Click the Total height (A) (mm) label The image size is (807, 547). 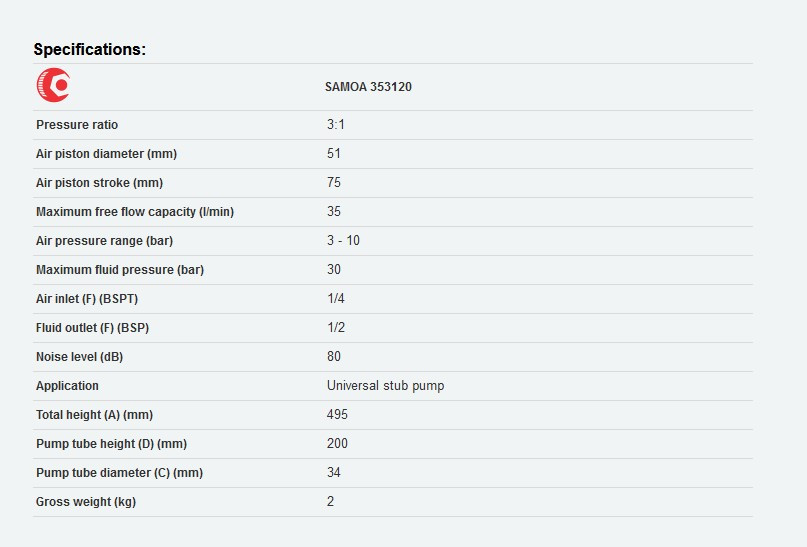click(x=94, y=415)
